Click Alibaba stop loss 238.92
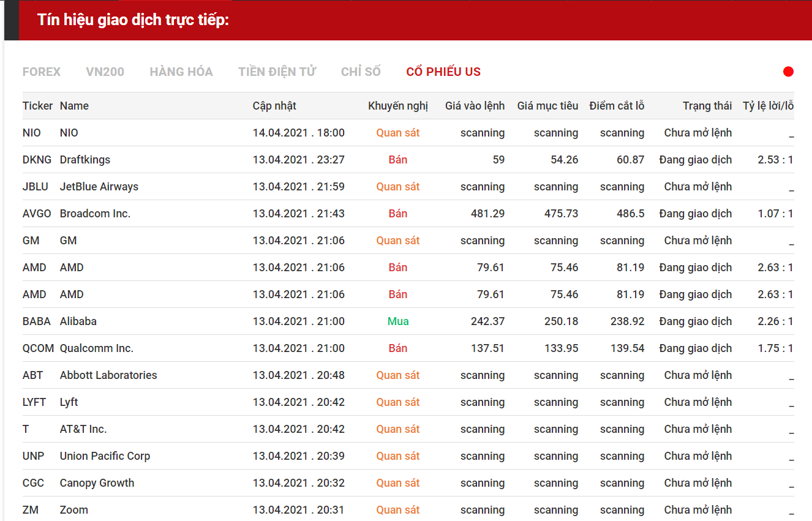This screenshot has width=812, height=521. [628, 321]
